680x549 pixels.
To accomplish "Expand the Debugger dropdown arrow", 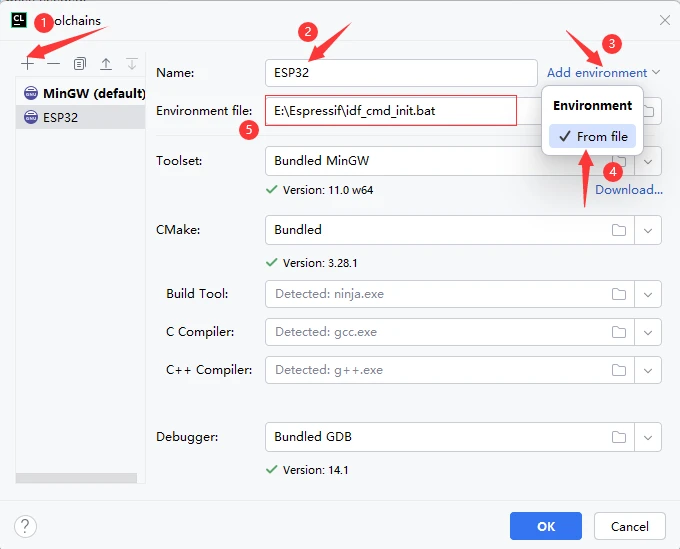I will [x=649, y=437].
